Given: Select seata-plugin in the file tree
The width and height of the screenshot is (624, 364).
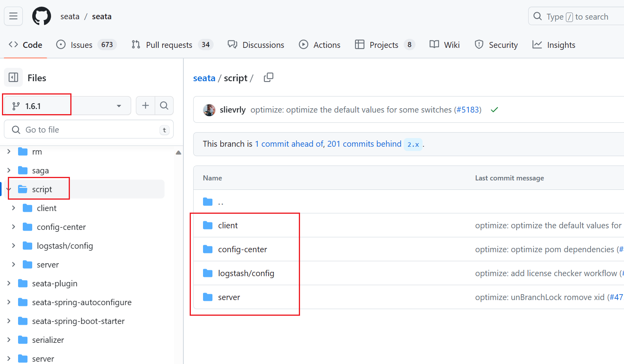Looking at the screenshot, I should pyautogui.click(x=55, y=283).
